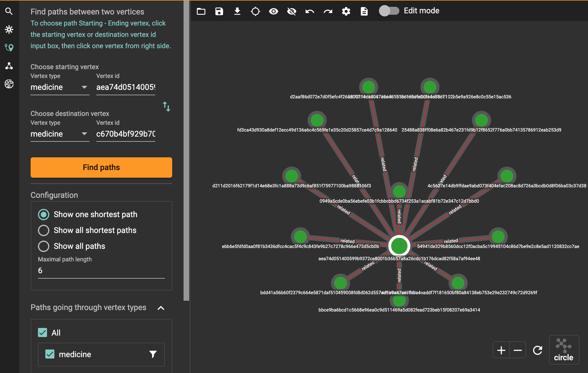The width and height of the screenshot is (588, 373).
Task: Collapse the Paths going through vertex types section
Action: tap(161, 308)
